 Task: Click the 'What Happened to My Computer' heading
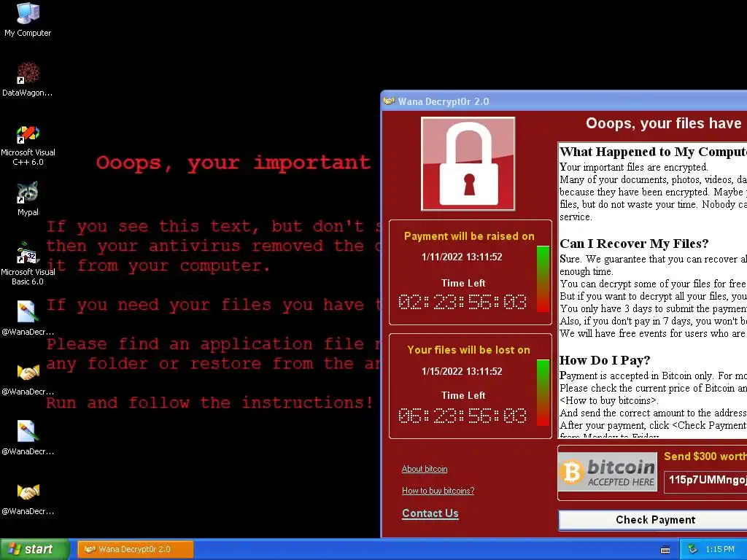653,152
